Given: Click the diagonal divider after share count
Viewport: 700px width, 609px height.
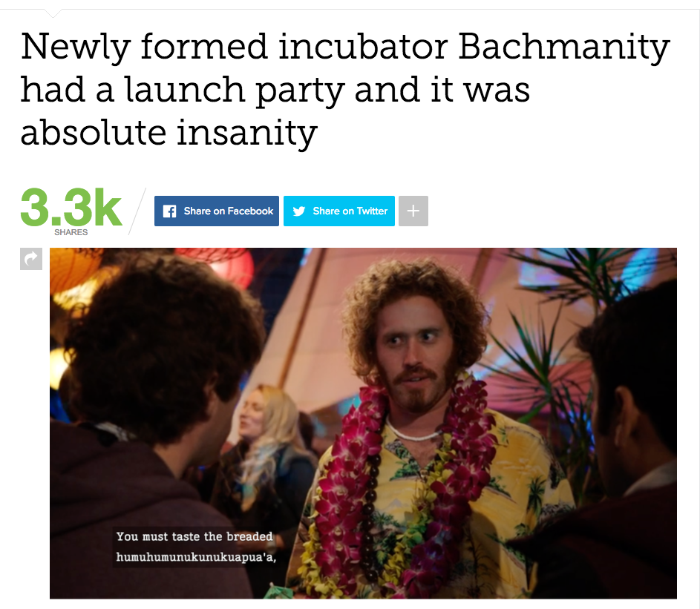Looking at the screenshot, I should (137, 211).
